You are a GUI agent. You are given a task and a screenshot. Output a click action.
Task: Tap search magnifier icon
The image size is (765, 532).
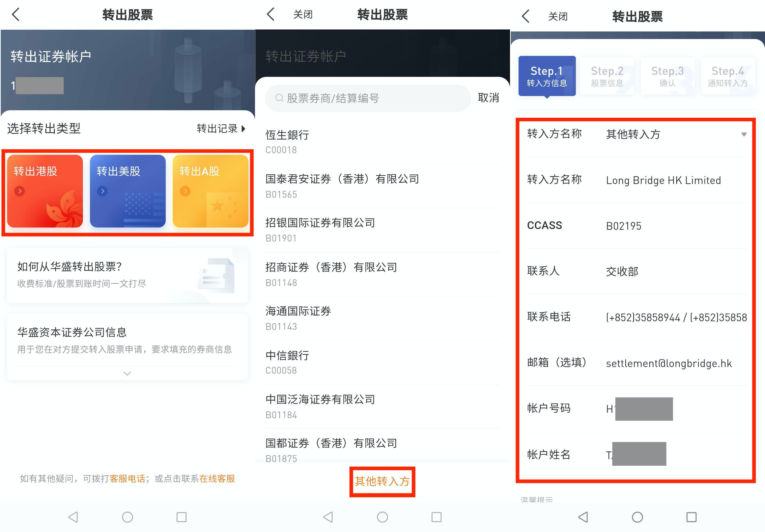coord(279,98)
